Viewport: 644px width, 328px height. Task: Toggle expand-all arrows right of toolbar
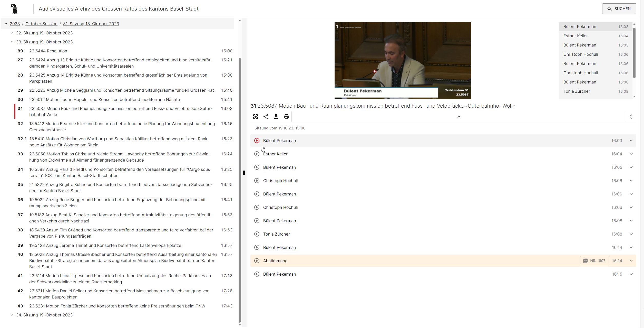click(x=631, y=117)
